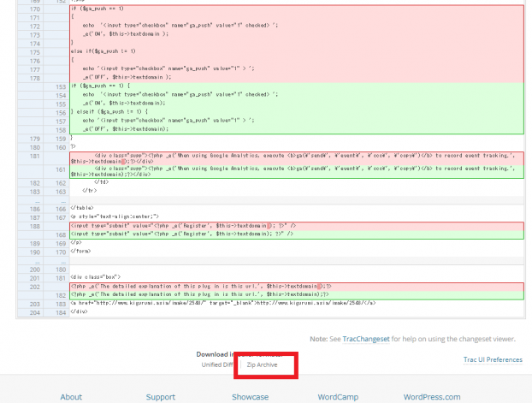Click old line number 204
The width and height of the screenshot is (532, 403).
(34, 312)
